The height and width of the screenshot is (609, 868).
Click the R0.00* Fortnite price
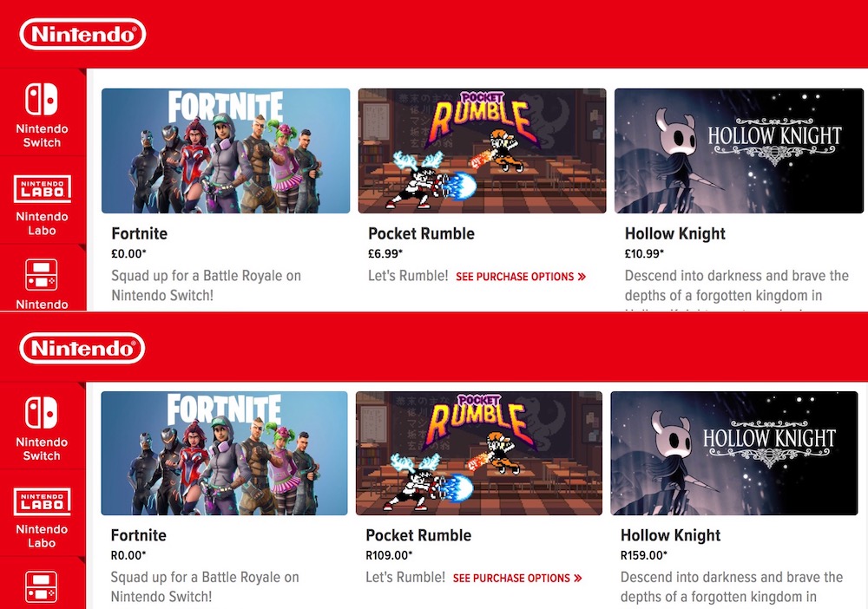point(128,555)
